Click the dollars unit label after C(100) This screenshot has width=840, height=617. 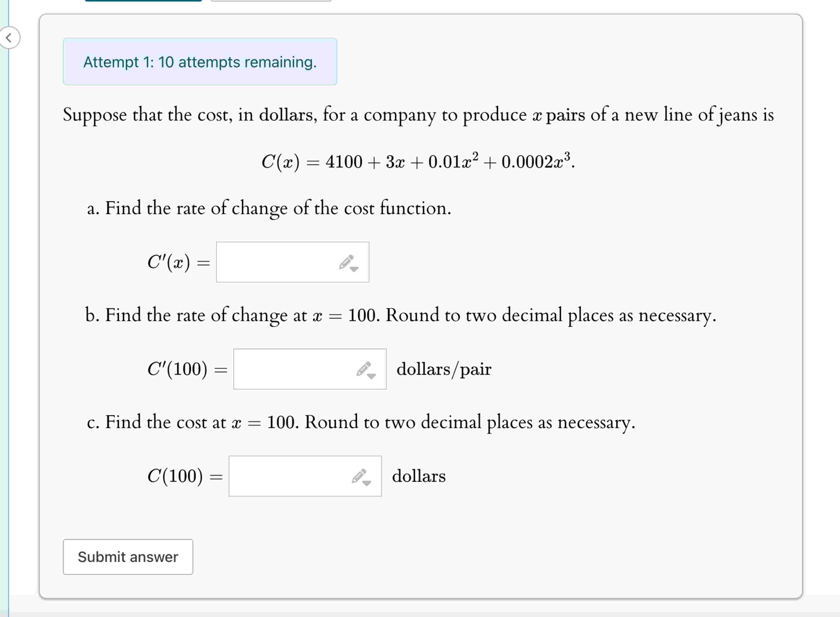point(419,476)
